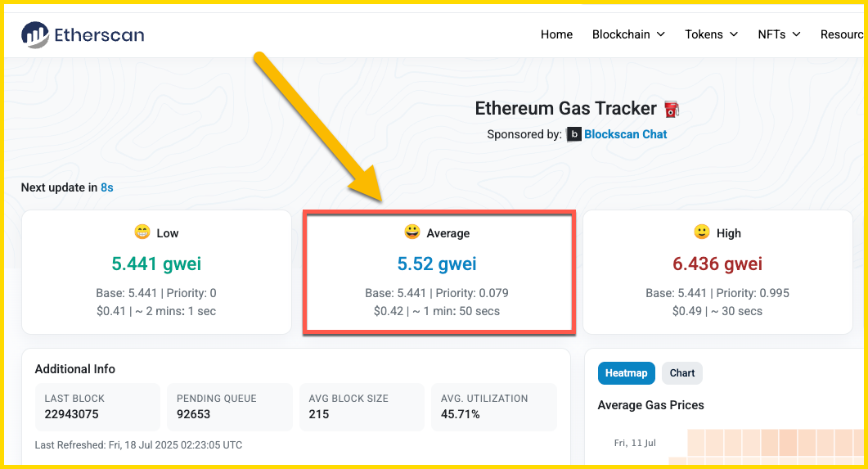Select the 5.441 gwei Low price
The image size is (868, 469).
pyautogui.click(x=156, y=264)
